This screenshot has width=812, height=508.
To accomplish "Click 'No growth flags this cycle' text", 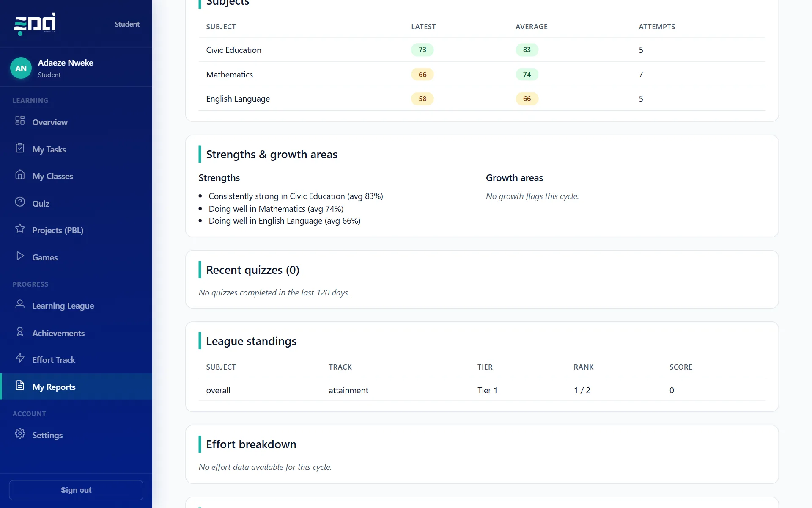I will (532, 196).
